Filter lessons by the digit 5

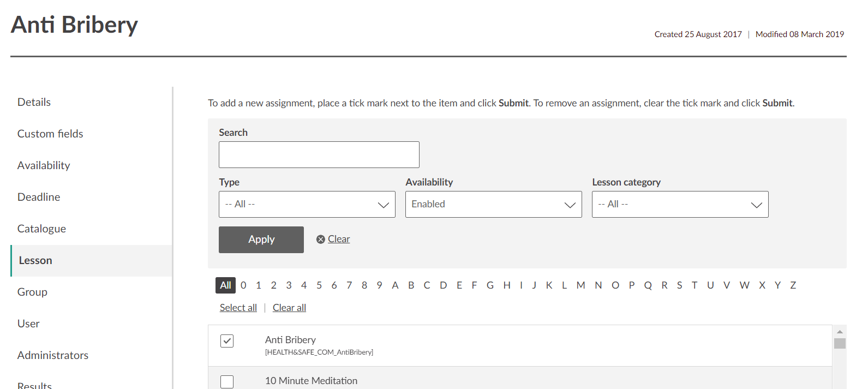click(319, 285)
